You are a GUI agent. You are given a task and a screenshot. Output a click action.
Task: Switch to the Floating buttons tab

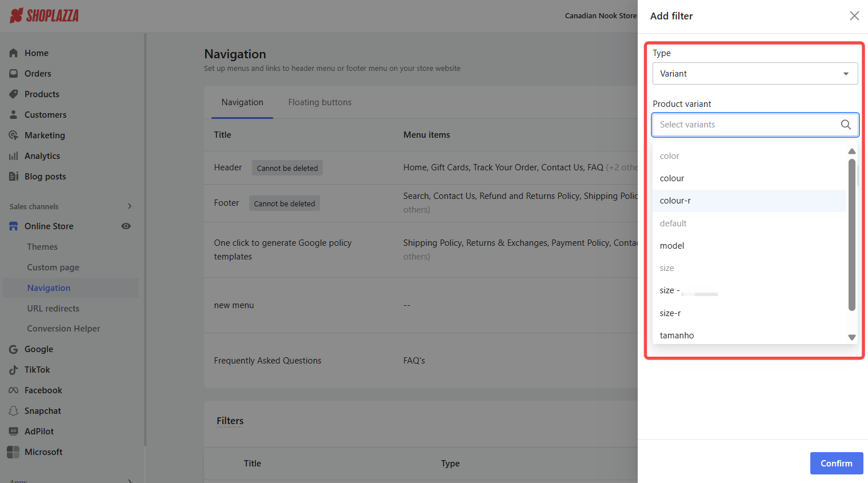pyautogui.click(x=319, y=102)
